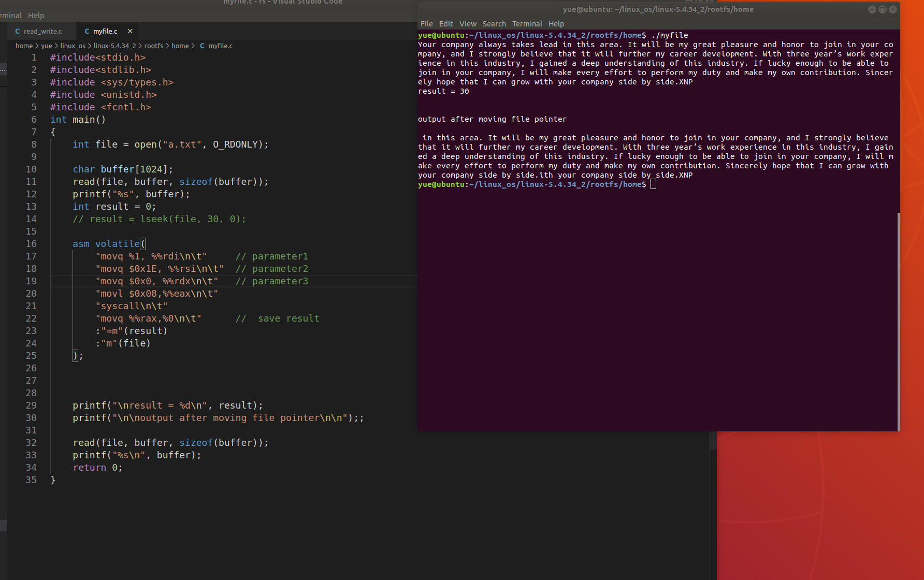Open the VS Code Help menu
This screenshot has width=924, height=580.
click(x=36, y=16)
